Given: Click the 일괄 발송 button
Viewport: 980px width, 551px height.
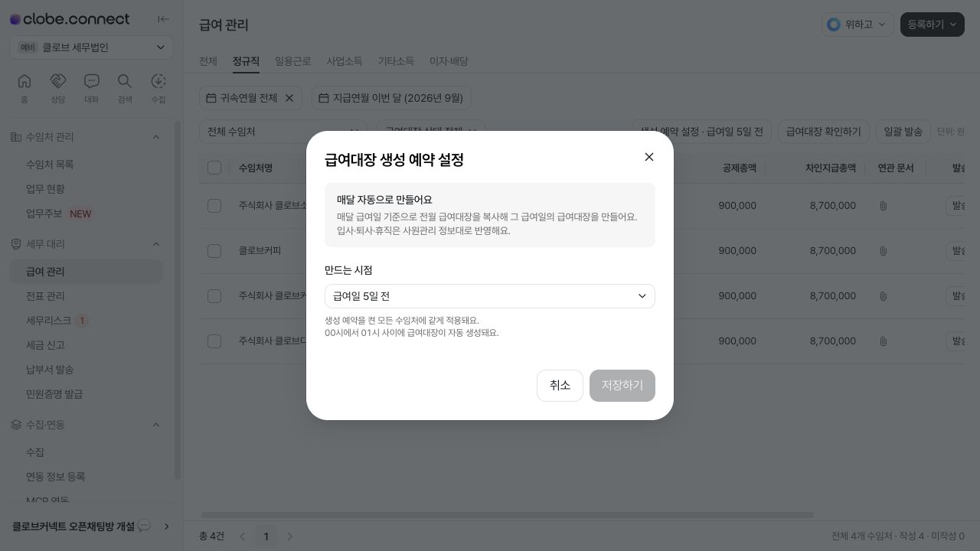Looking at the screenshot, I should point(903,132).
